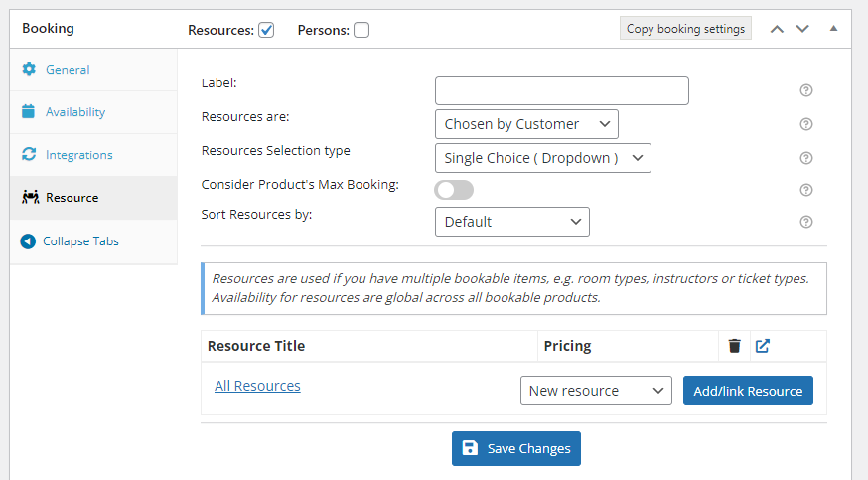Collapse Booking panel with triangle toggle
Image resolution: width=868 pixels, height=480 pixels.
(x=833, y=28)
